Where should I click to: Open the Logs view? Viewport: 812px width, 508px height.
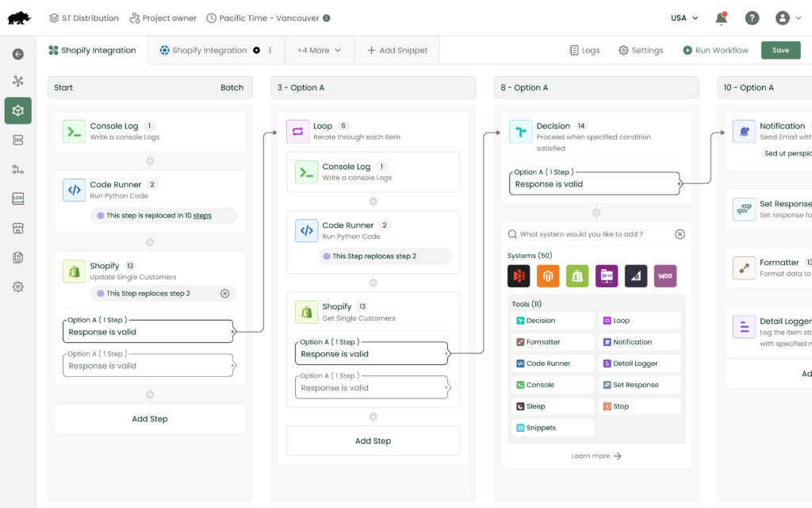(584, 50)
